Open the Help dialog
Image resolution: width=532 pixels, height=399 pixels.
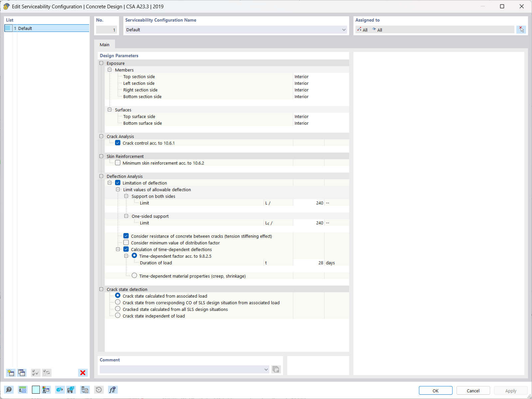(x=9, y=389)
